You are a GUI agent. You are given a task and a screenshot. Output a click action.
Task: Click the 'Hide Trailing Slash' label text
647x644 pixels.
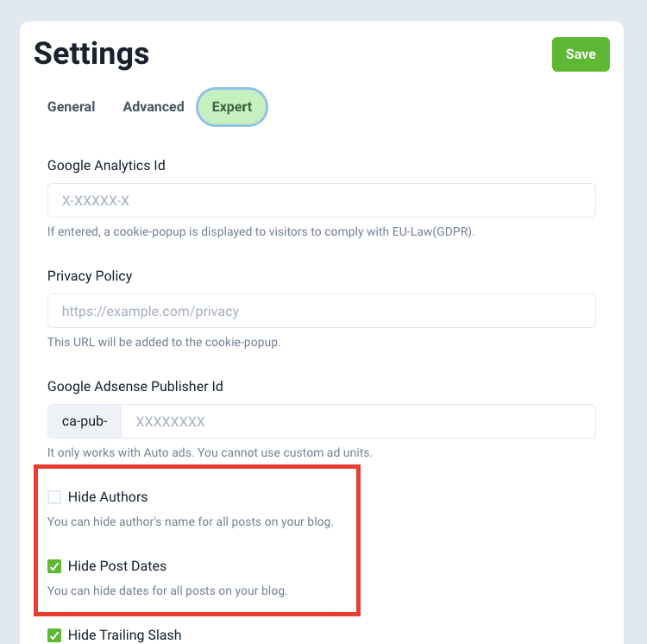pos(125,635)
